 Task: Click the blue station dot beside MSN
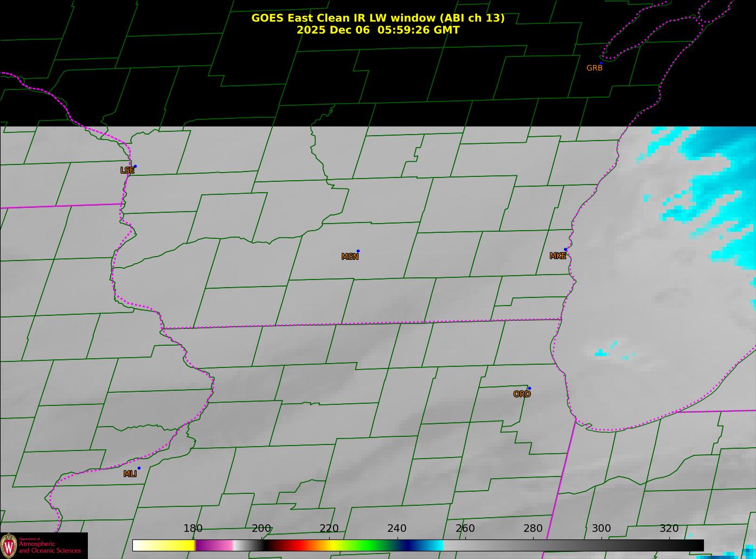pyautogui.click(x=358, y=251)
